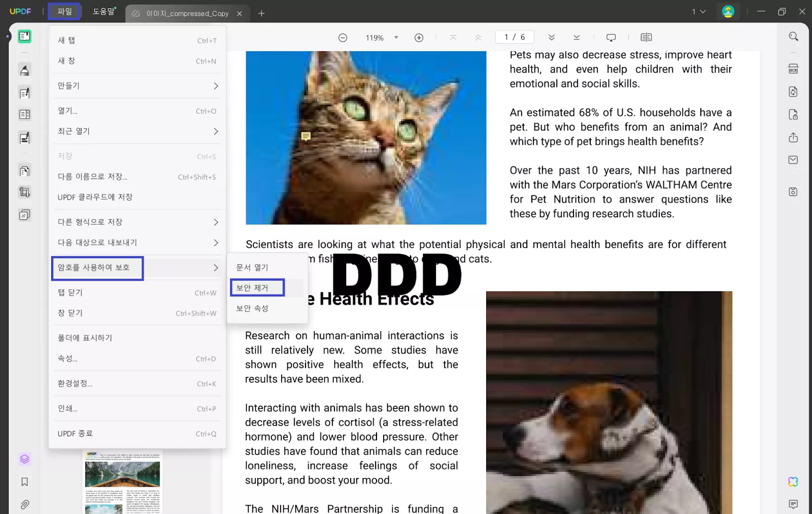Click the sticky note annotation on cat image
This screenshot has width=812, height=514.
[x=306, y=136]
